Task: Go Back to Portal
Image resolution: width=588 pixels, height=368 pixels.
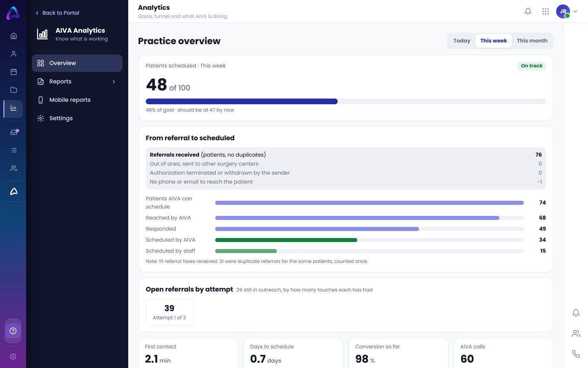Action: tap(57, 13)
